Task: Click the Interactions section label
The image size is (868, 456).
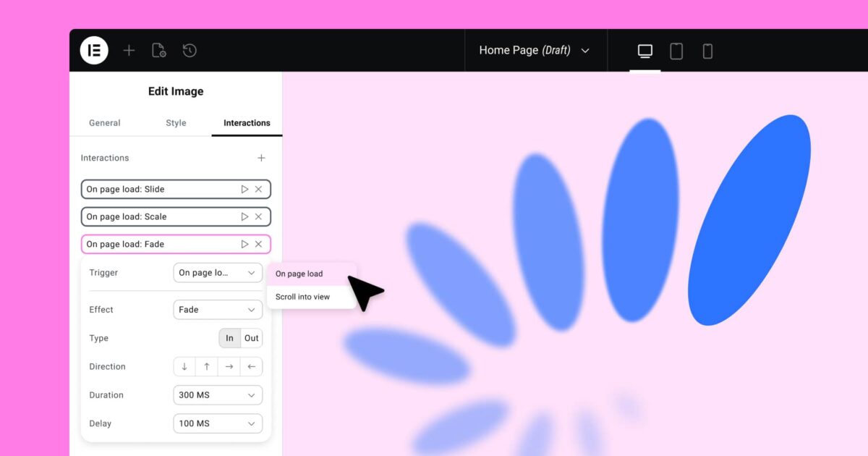Action: [x=105, y=158]
